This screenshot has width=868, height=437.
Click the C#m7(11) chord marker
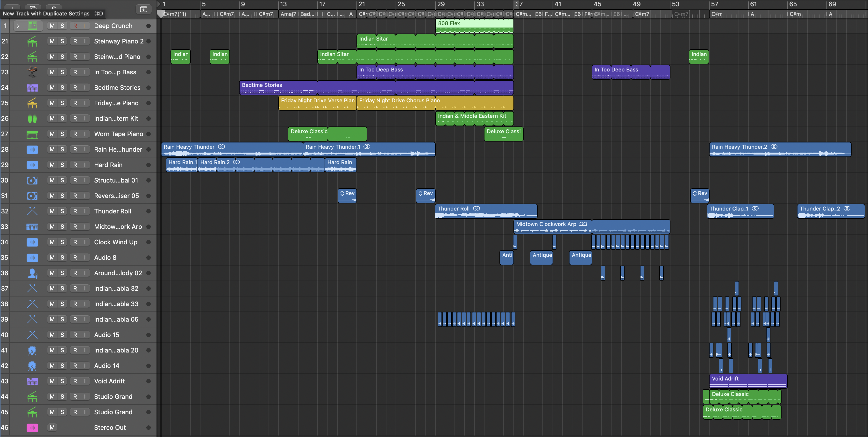[x=175, y=14]
